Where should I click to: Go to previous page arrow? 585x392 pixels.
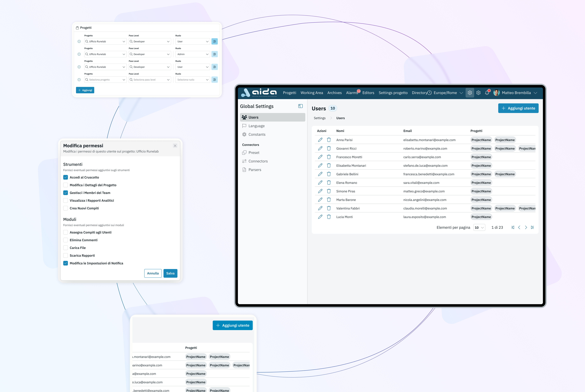point(519,228)
